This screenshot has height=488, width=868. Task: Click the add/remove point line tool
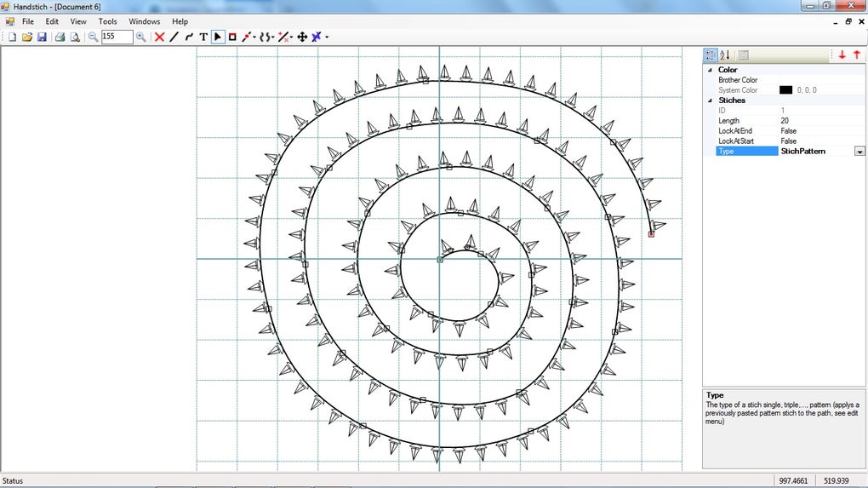coord(283,37)
